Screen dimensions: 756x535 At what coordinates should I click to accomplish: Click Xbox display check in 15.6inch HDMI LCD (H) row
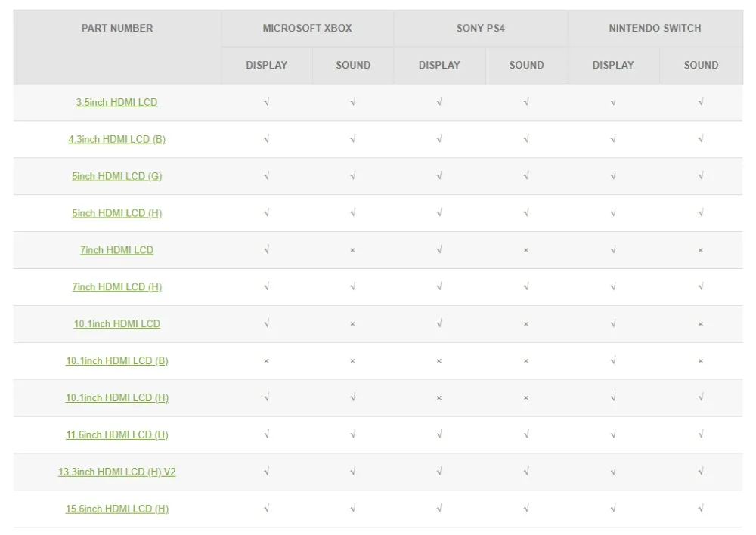[267, 509]
